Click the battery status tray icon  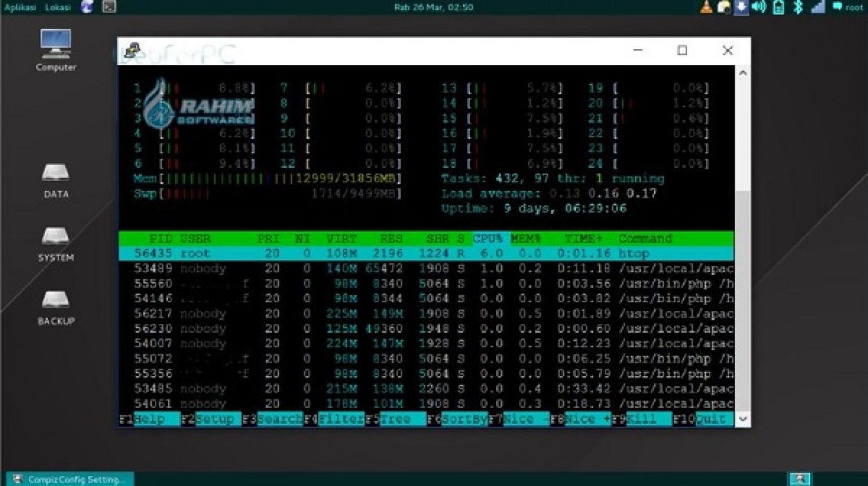click(x=778, y=7)
